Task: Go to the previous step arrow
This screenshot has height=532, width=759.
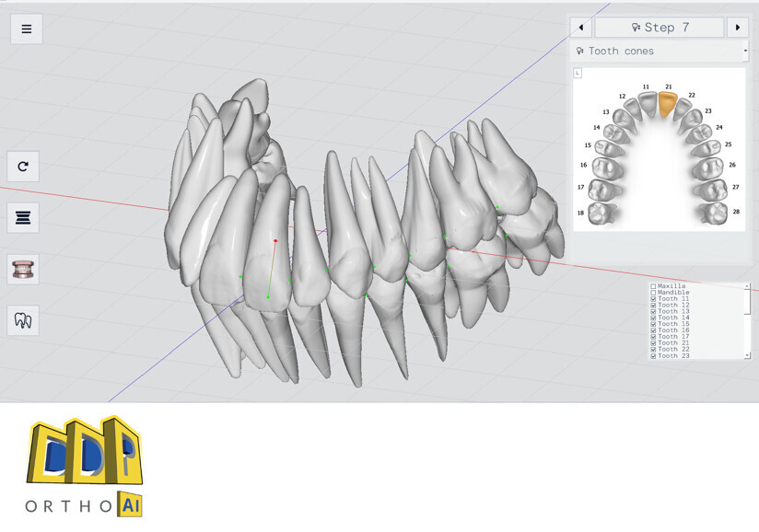Action: click(581, 28)
